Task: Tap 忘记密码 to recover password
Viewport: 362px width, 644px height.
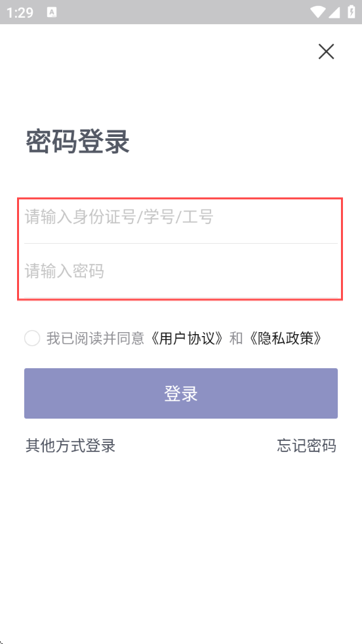Action: point(306,445)
